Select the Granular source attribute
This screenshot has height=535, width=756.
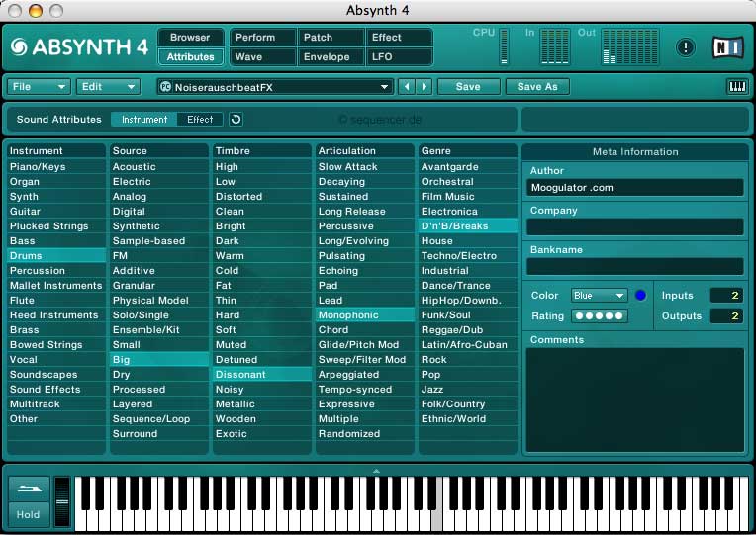[x=159, y=286]
